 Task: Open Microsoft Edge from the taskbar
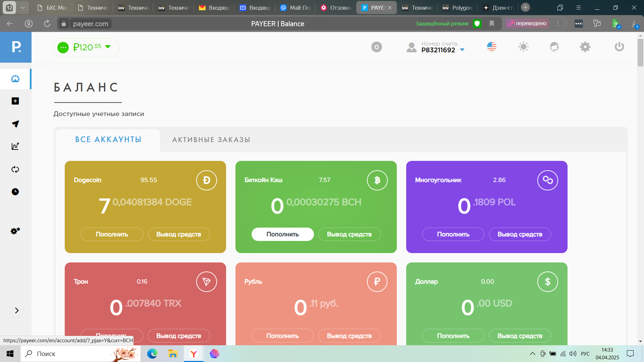click(x=152, y=353)
